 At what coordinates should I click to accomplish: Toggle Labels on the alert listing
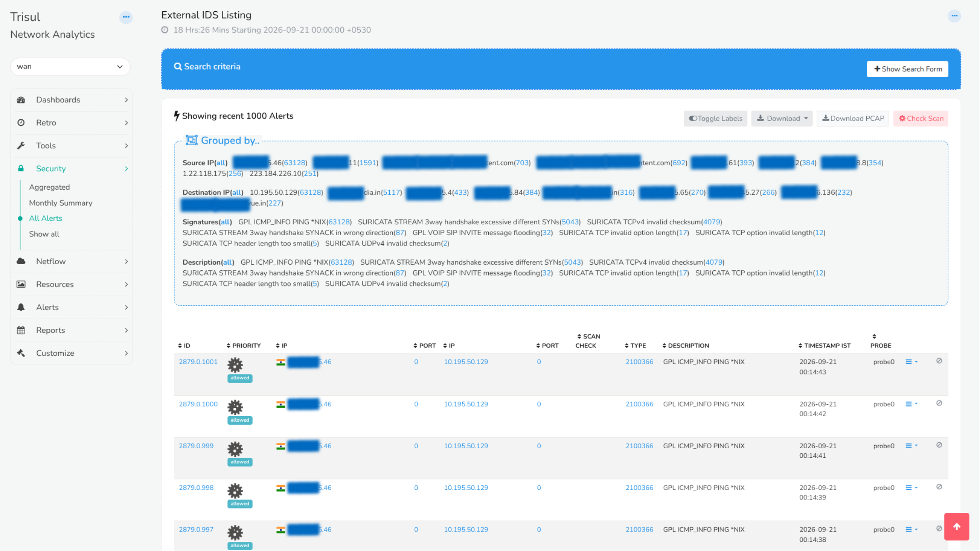coord(716,118)
